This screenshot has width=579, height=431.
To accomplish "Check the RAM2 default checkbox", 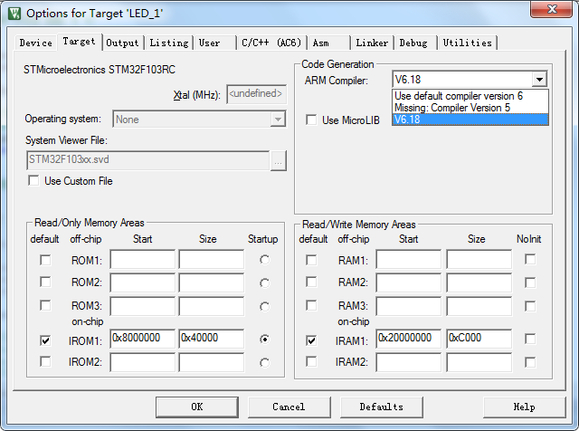I will pos(311,282).
